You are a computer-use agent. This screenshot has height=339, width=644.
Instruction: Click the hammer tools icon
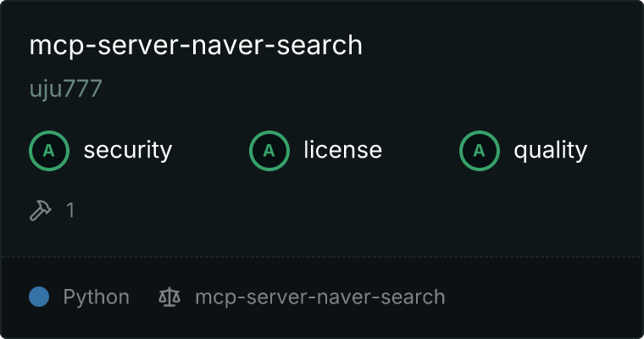[x=41, y=210]
